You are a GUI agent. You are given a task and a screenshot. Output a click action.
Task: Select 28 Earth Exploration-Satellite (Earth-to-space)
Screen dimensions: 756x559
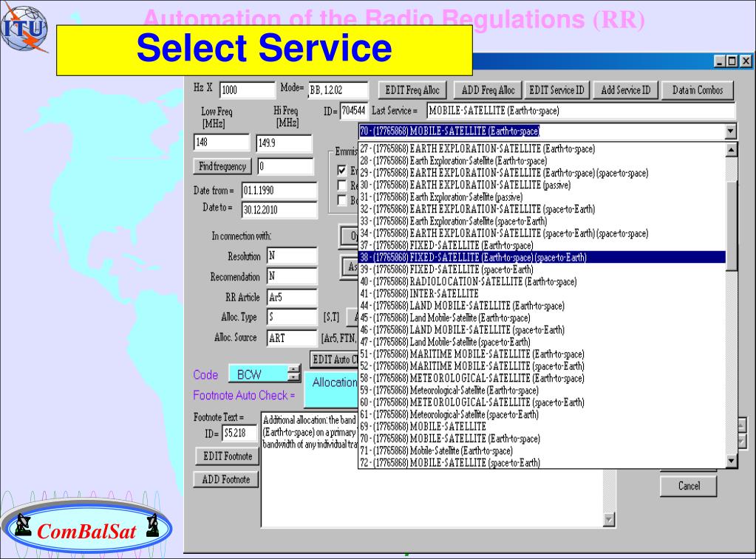[542, 161]
